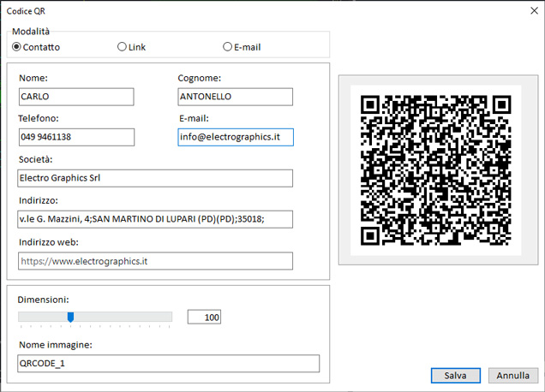545x392 pixels.
Task: Focus the Indirizzo field with v.le G. Mazzini
Action: click(155, 219)
